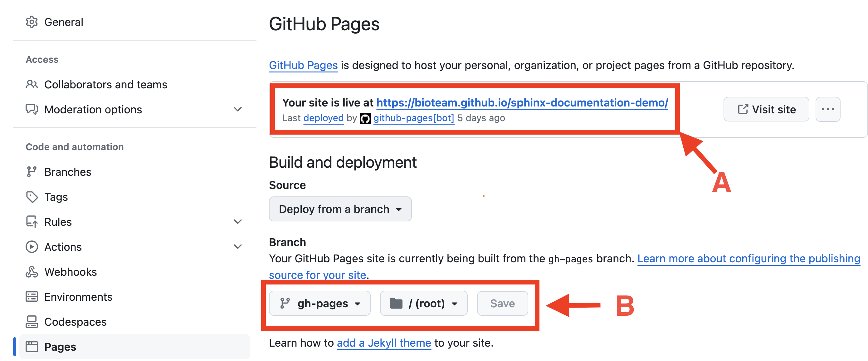Open Environments settings

coord(134,297)
